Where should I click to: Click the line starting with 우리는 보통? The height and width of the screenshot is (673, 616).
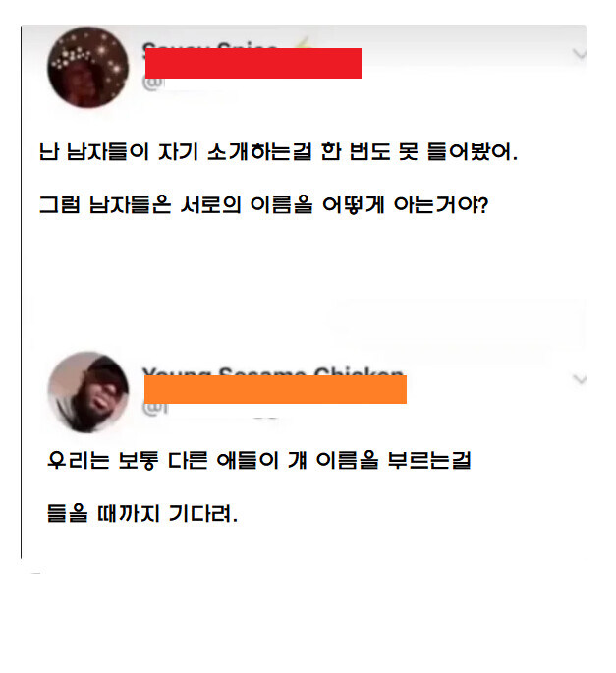pyautogui.click(x=258, y=460)
